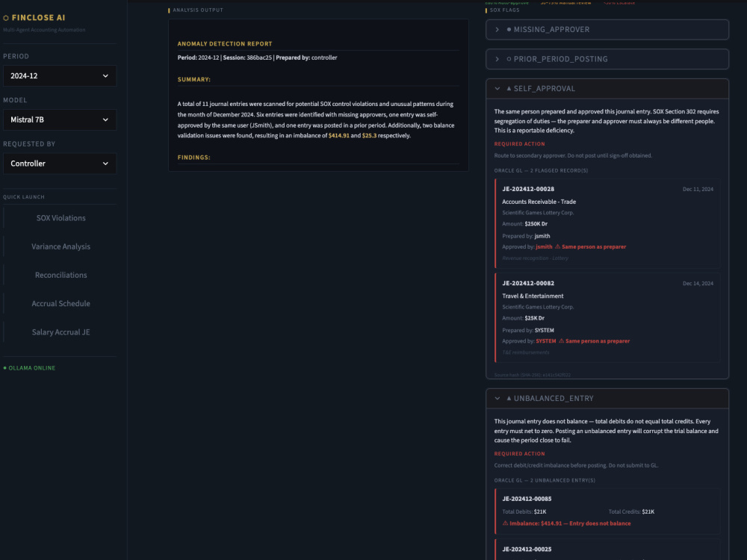Viewport: 747px width, 560px height.
Task: Click the triangle icon beside SELF_APPROVAL
Action: (x=509, y=89)
